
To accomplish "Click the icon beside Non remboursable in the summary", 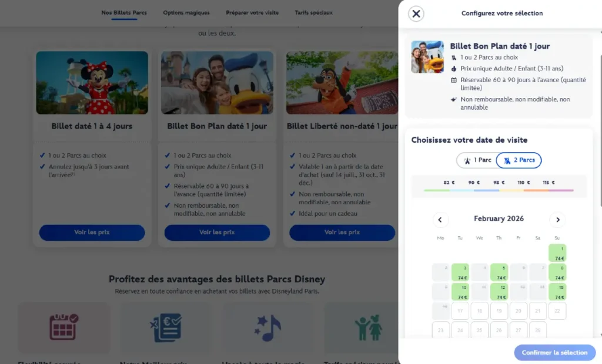I will (454, 99).
